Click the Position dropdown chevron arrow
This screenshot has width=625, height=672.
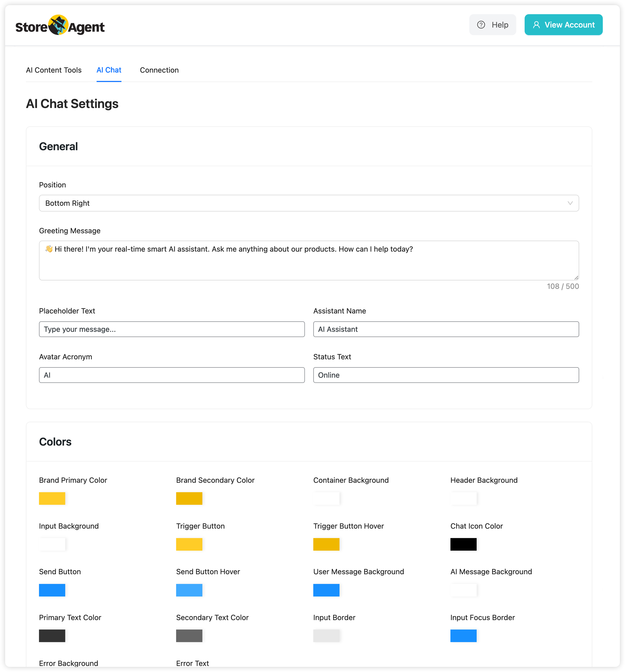click(570, 203)
